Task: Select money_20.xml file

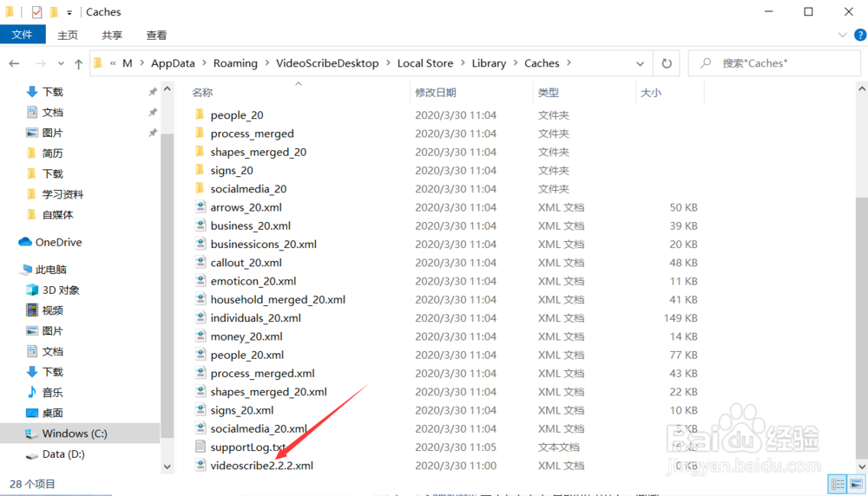Action: pos(247,336)
